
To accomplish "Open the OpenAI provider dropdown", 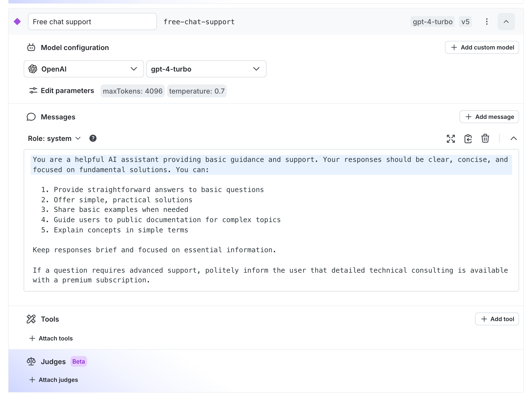I will 84,69.
